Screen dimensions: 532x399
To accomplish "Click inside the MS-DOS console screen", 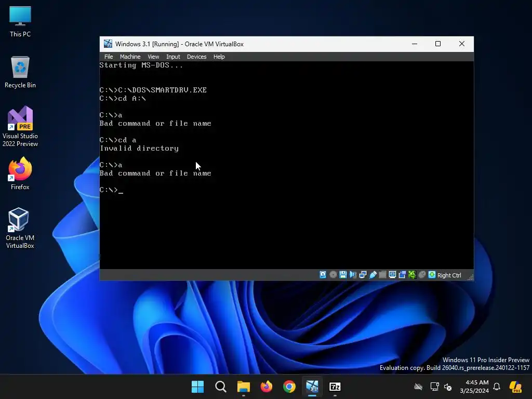I will point(286,165).
